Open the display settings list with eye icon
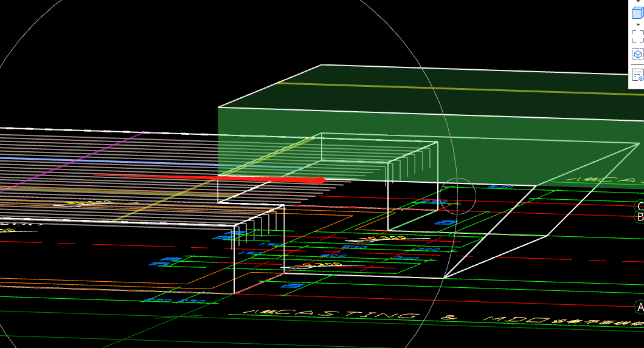 [638, 75]
